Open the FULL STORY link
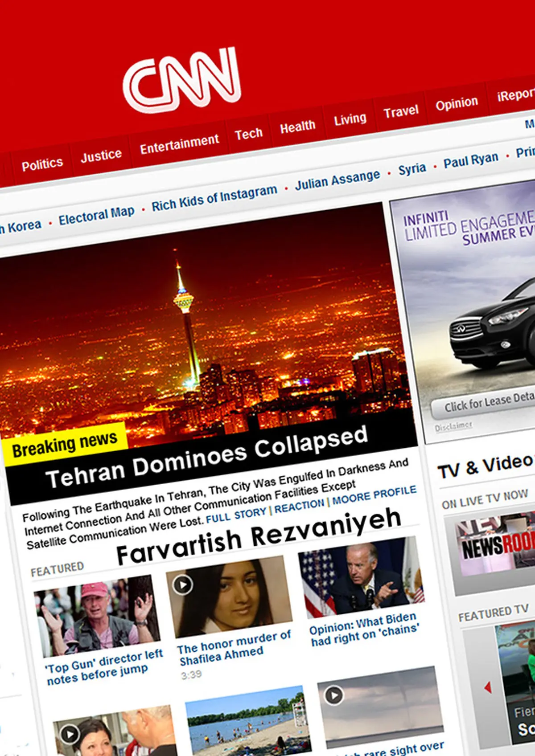The width and height of the screenshot is (535, 756). (x=236, y=515)
